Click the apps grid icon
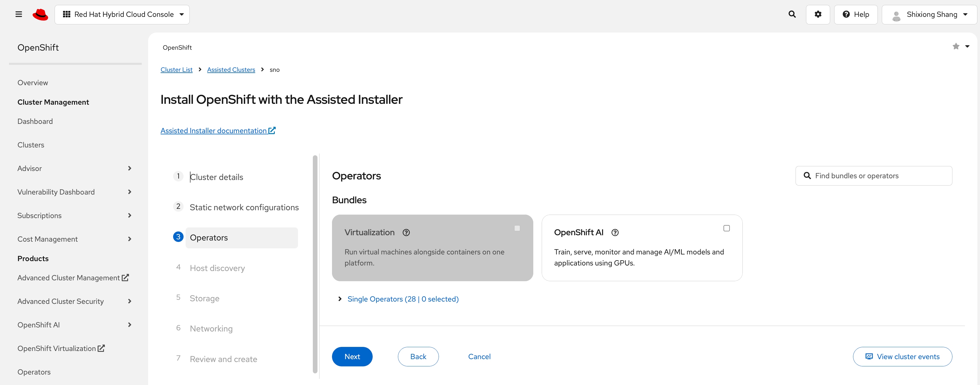The height and width of the screenshot is (385, 980). (67, 15)
